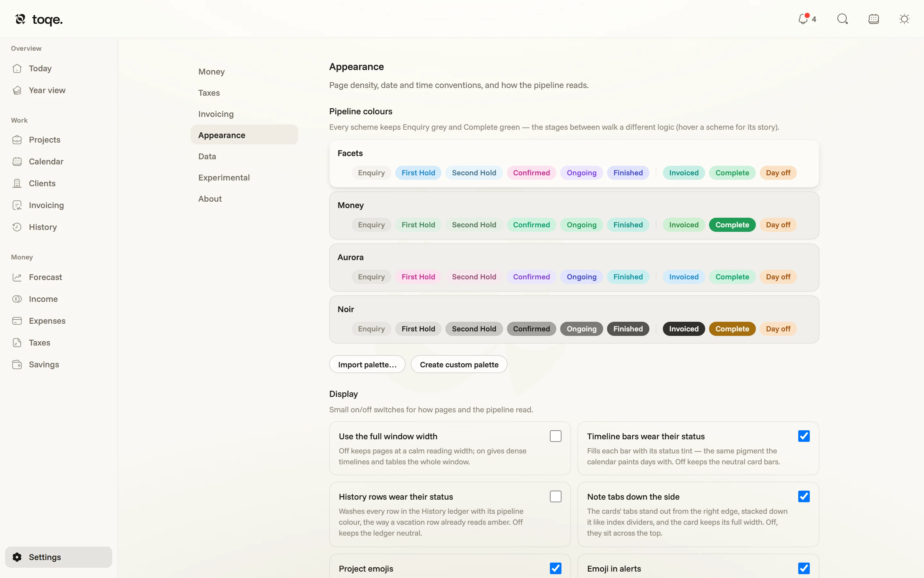Click the Day off chip in the Money row
The image size is (924, 578).
coord(778,225)
